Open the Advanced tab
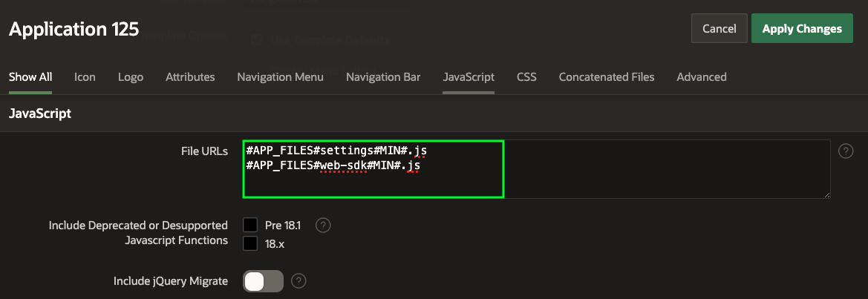This screenshot has width=868, height=299. [702, 77]
